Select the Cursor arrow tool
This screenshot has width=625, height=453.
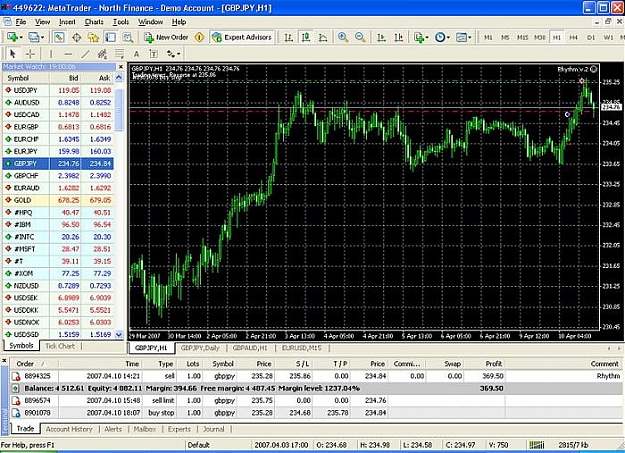(x=12, y=53)
